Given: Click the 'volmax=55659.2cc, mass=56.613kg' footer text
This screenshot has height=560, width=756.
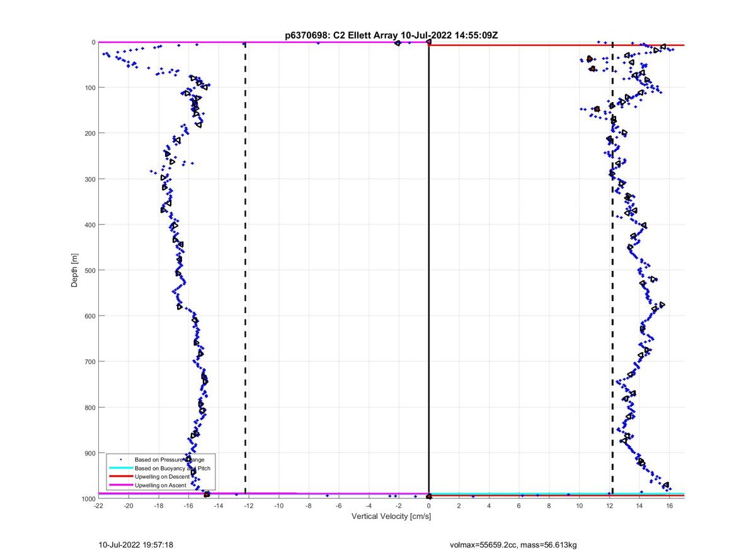Looking at the screenshot, I should click(x=513, y=544).
